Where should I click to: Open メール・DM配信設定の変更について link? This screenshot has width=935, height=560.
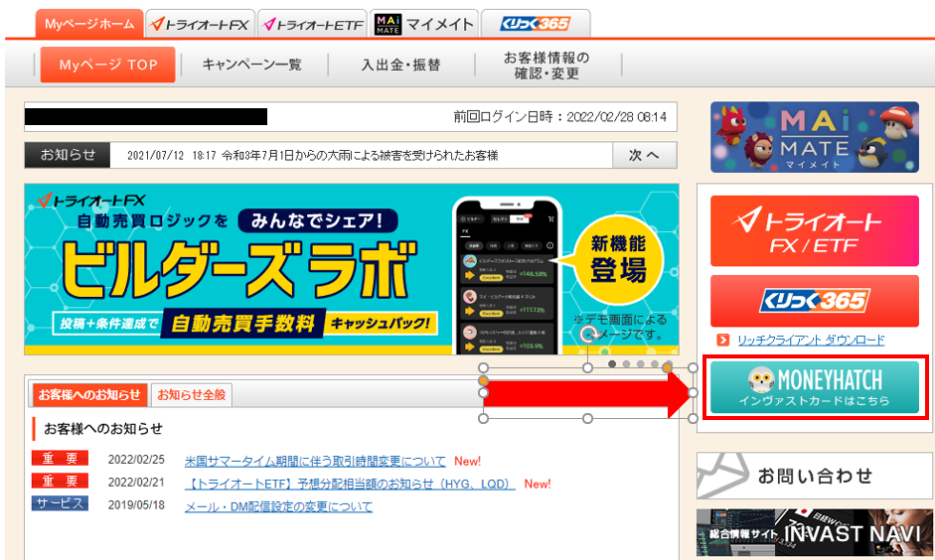point(278,506)
